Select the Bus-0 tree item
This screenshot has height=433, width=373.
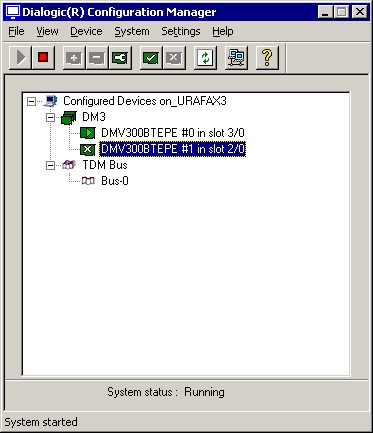(115, 181)
